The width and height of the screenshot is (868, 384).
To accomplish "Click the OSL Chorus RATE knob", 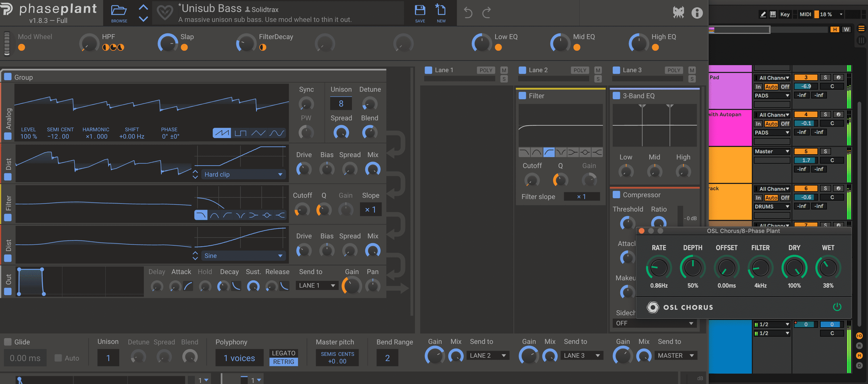I will tap(658, 268).
